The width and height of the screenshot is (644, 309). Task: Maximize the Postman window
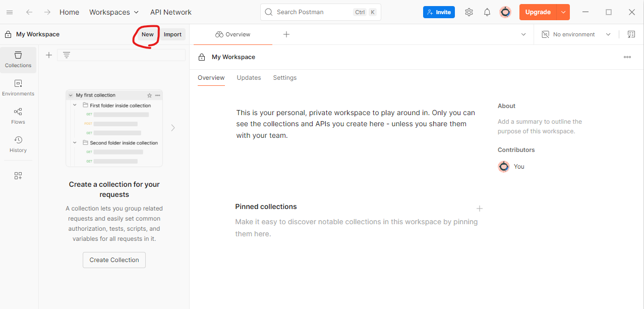(609, 12)
